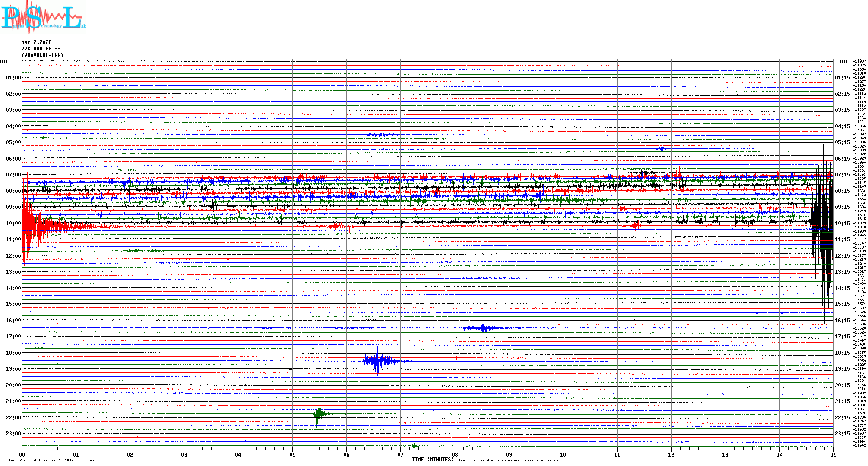Select the 23:15 label on right axis

point(842,434)
